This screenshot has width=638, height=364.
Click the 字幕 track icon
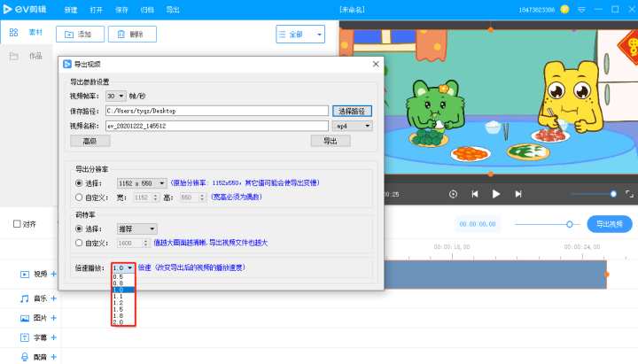pyautogui.click(x=25, y=337)
